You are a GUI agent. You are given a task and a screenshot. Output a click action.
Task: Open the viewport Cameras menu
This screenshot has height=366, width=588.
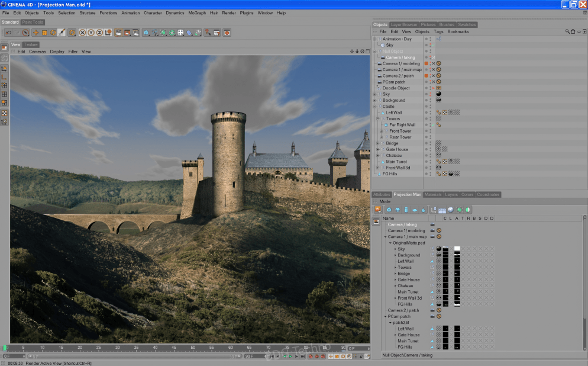pos(37,52)
